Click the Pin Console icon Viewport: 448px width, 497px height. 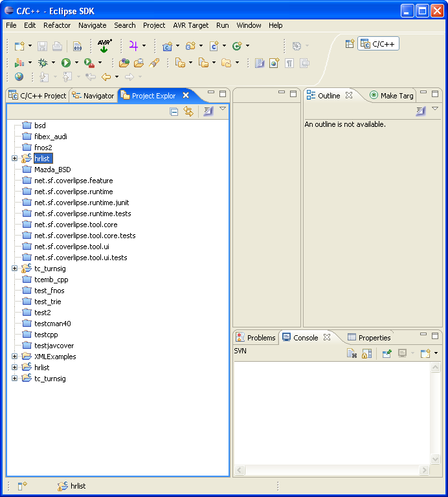click(x=386, y=353)
